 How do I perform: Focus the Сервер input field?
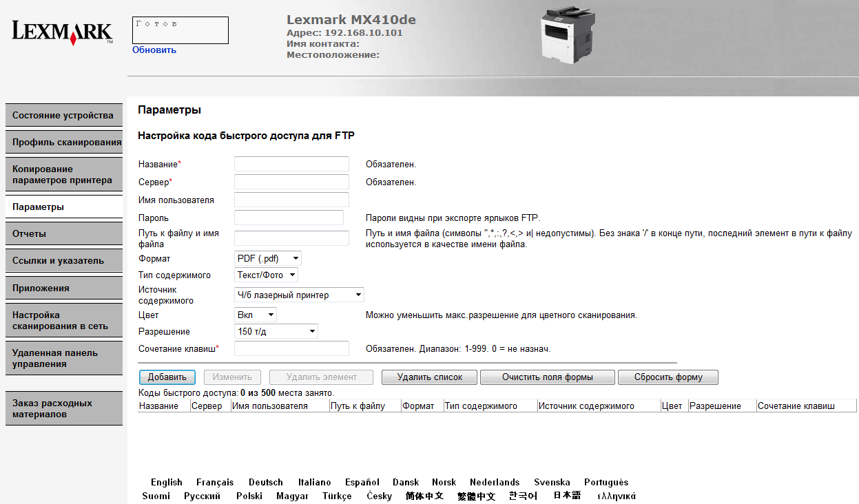click(291, 182)
